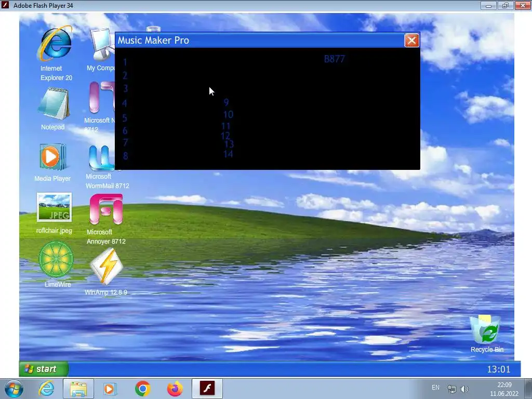Open Microsoft WormMail 8712 icon
Screen dimensions: 532x399
[101, 158]
